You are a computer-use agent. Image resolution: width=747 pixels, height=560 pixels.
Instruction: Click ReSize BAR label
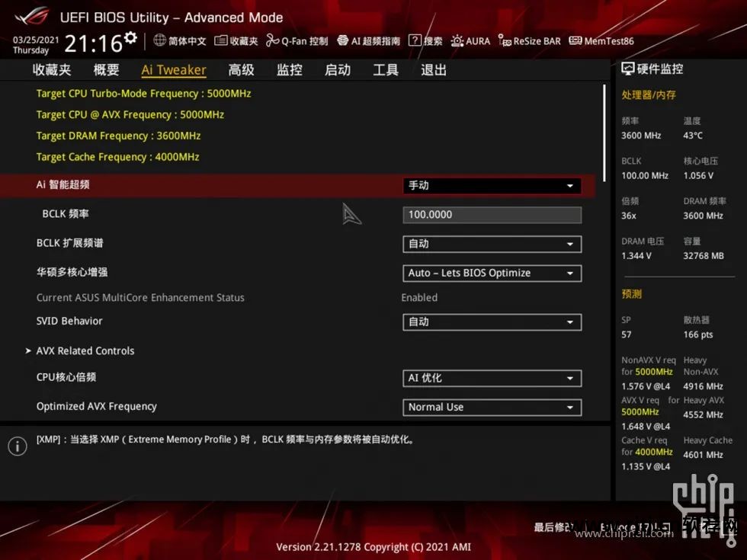point(537,41)
